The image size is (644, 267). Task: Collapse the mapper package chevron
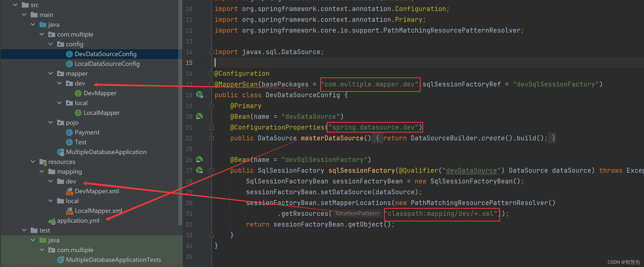(51, 73)
